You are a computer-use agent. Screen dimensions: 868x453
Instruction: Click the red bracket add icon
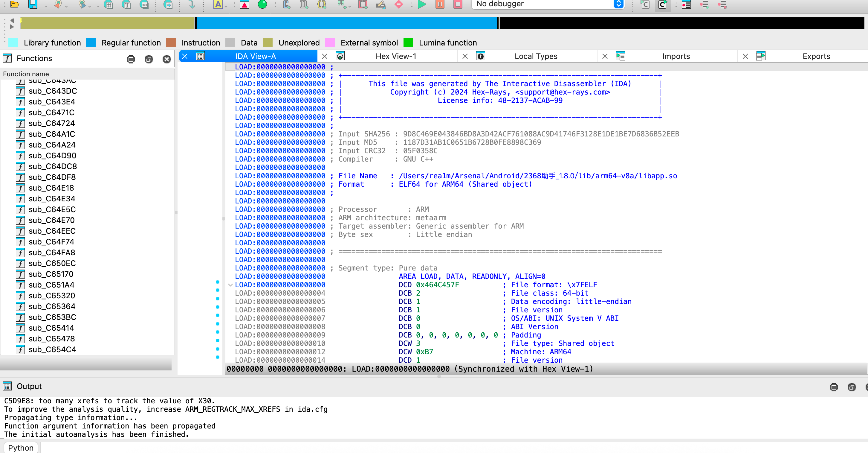point(363,4)
